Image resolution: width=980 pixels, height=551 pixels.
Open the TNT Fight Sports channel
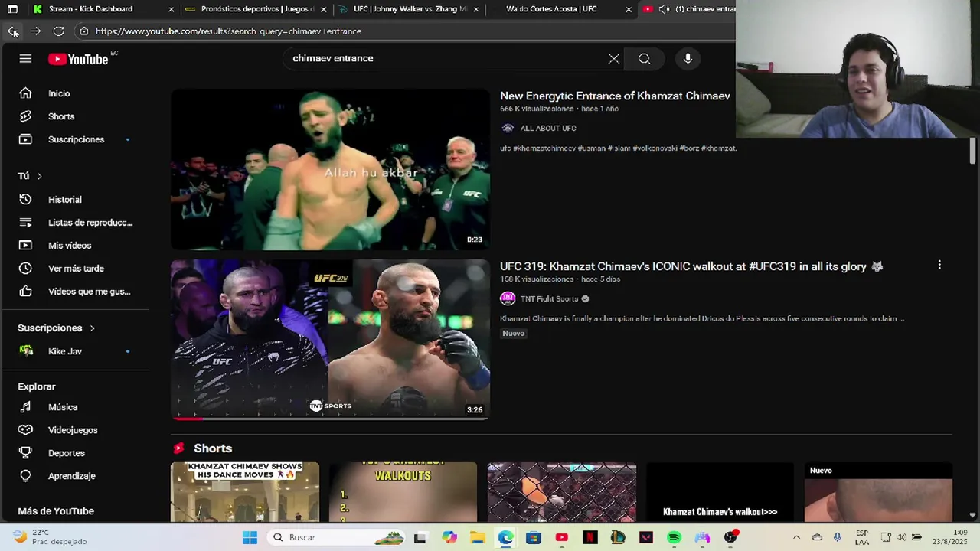tap(549, 298)
